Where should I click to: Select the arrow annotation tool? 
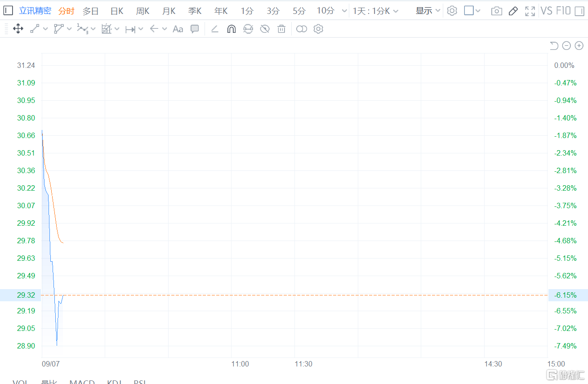(x=154, y=29)
